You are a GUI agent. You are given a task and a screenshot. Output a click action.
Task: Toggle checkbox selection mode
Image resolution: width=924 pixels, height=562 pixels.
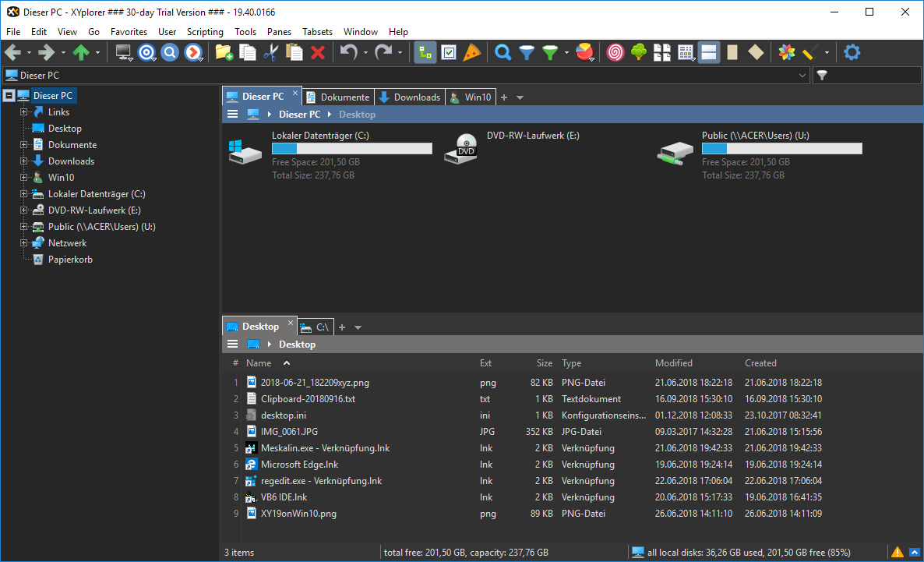coord(448,52)
